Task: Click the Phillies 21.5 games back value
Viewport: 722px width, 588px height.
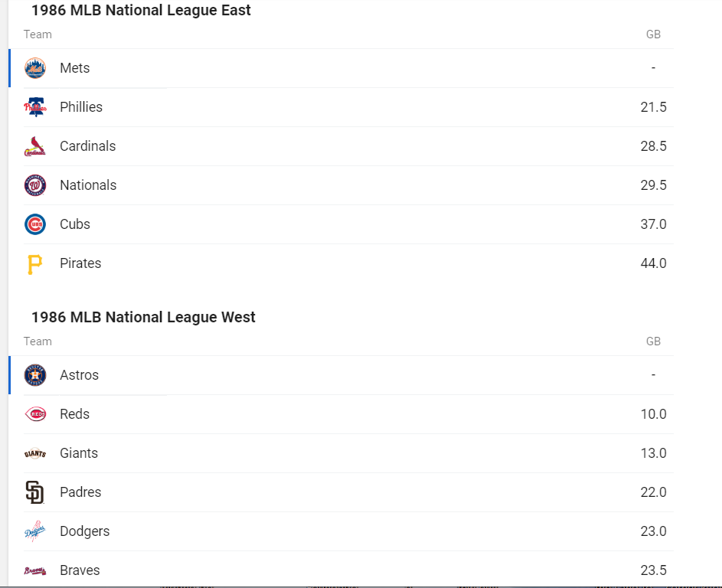Action: pyautogui.click(x=653, y=107)
